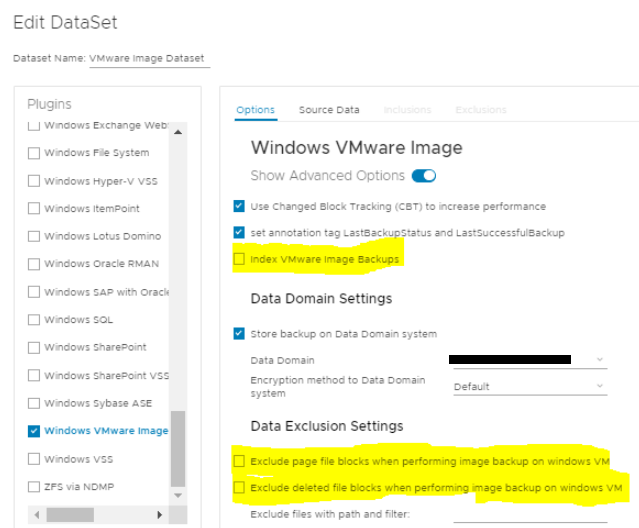Enable Exclude page file blocks option

(x=239, y=461)
